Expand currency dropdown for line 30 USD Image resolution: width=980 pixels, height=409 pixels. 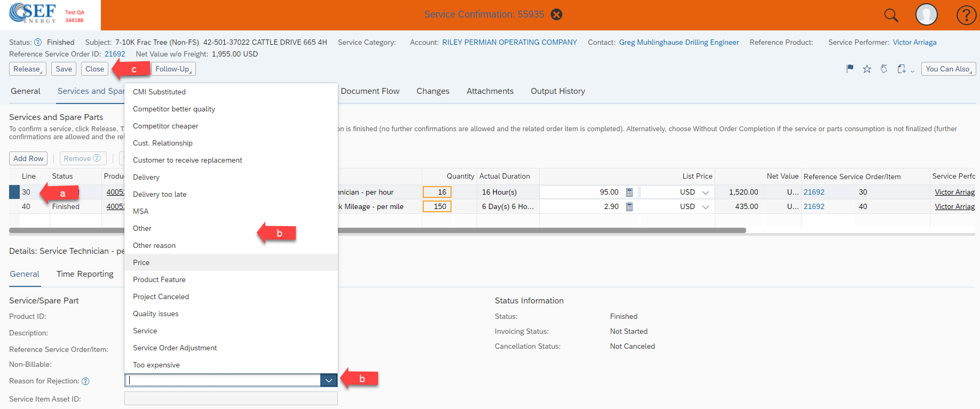coord(706,193)
